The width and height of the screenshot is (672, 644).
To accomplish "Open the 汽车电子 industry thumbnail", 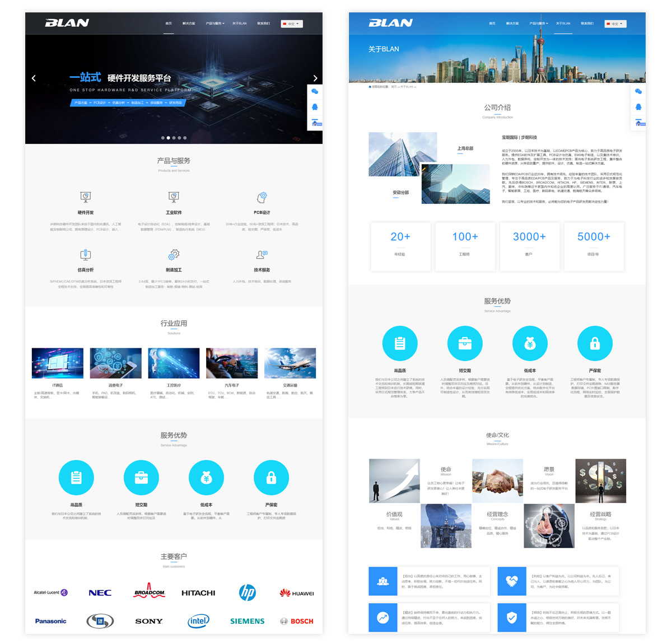I will click(x=232, y=363).
